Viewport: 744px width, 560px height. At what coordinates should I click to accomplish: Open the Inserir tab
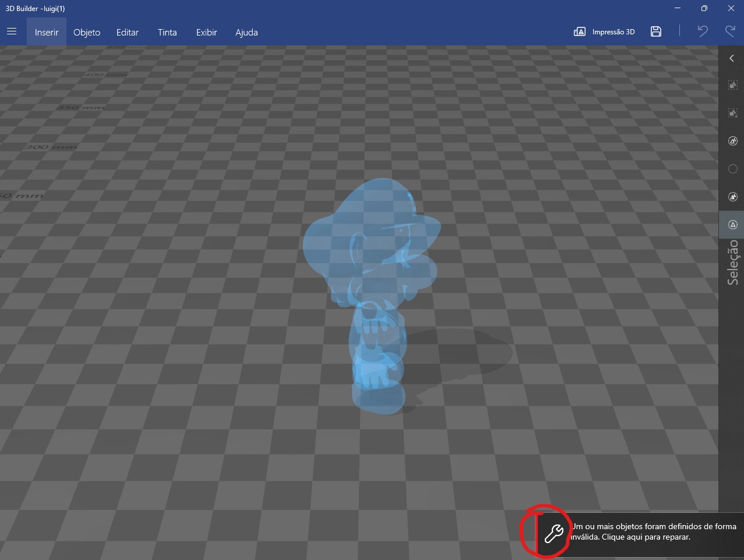coord(47,32)
